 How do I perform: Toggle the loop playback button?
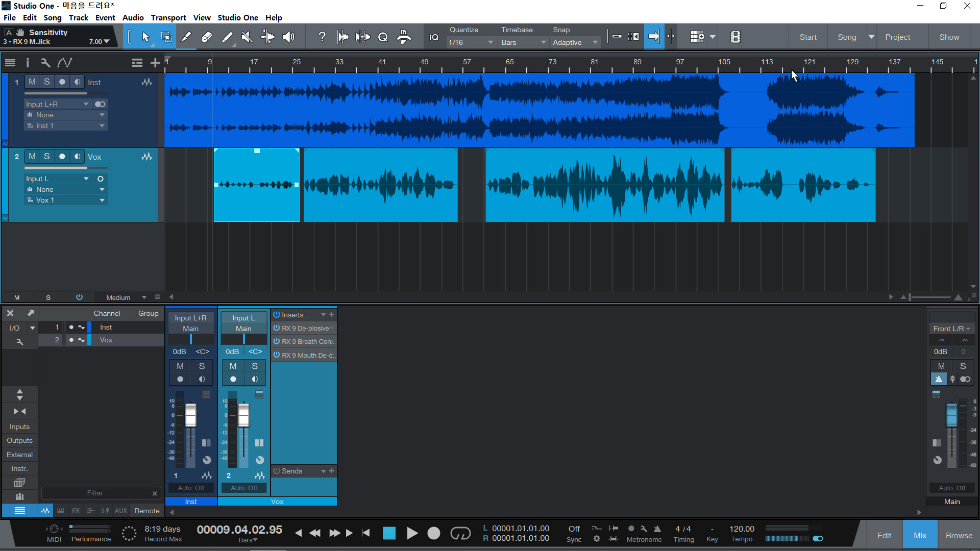tap(460, 533)
